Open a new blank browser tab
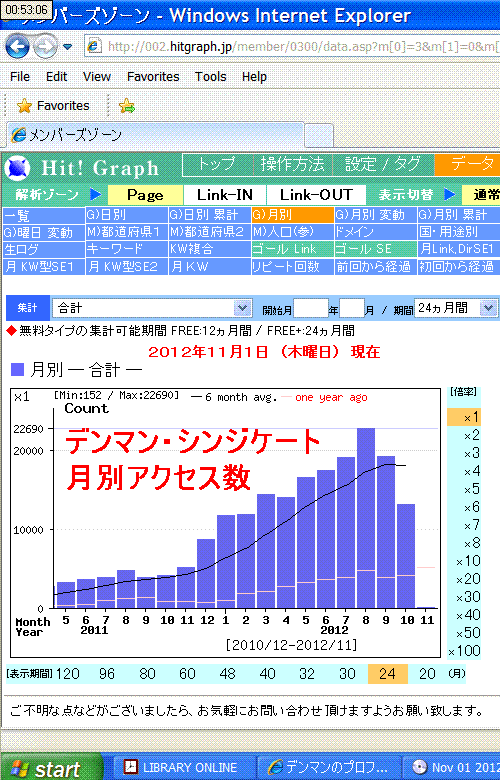500x780 pixels. pos(318,135)
